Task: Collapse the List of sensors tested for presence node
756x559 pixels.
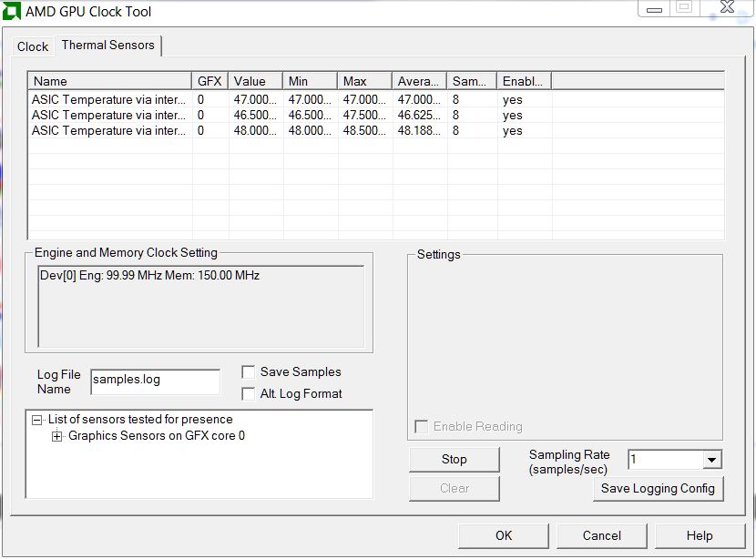Action: tap(36, 420)
